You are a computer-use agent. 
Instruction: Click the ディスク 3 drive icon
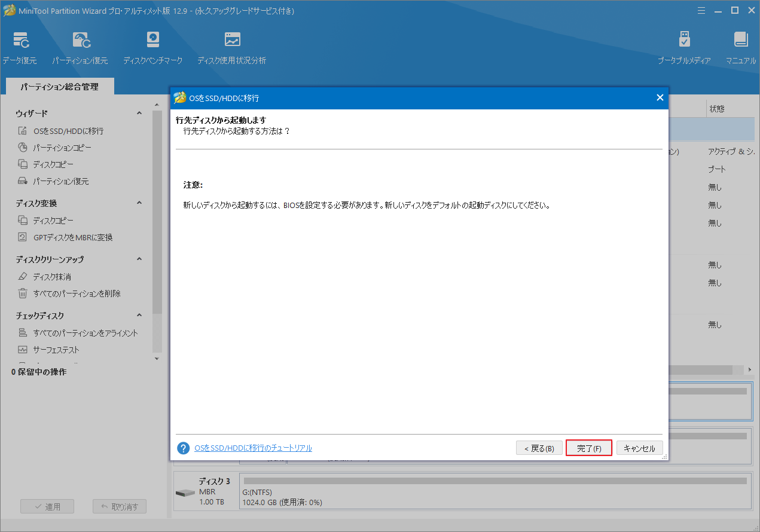(x=185, y=493)
